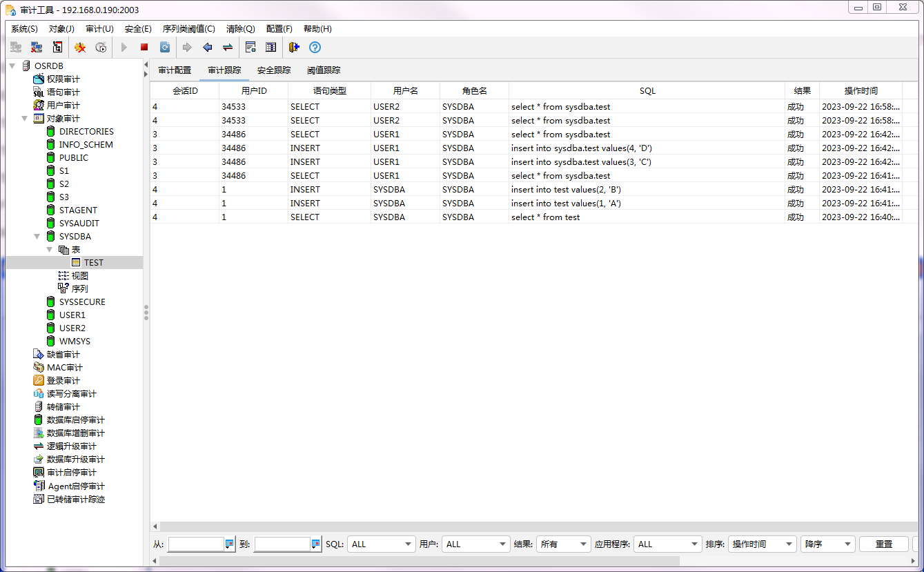Open the 排序 field dropdown showing 操作时间
Screen dimensions: 924x572
(762, 544)
